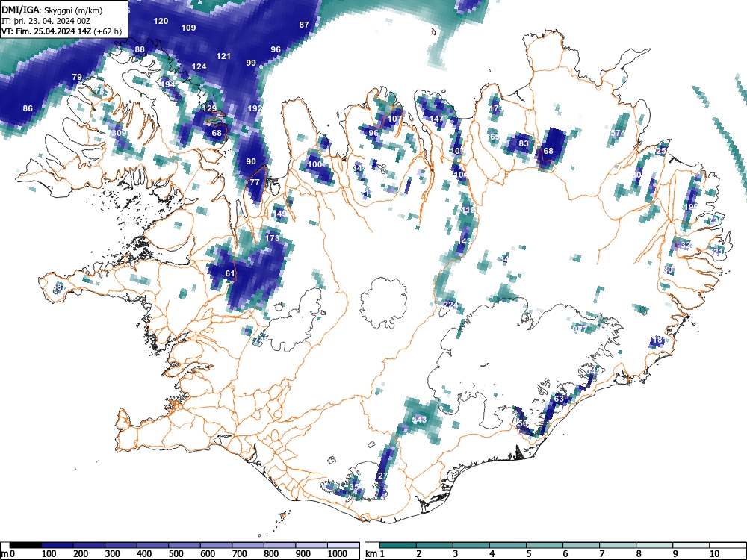
Task: Click the title 'DMI/IGA: Skyggni (m/km)'
Action: 52,10
